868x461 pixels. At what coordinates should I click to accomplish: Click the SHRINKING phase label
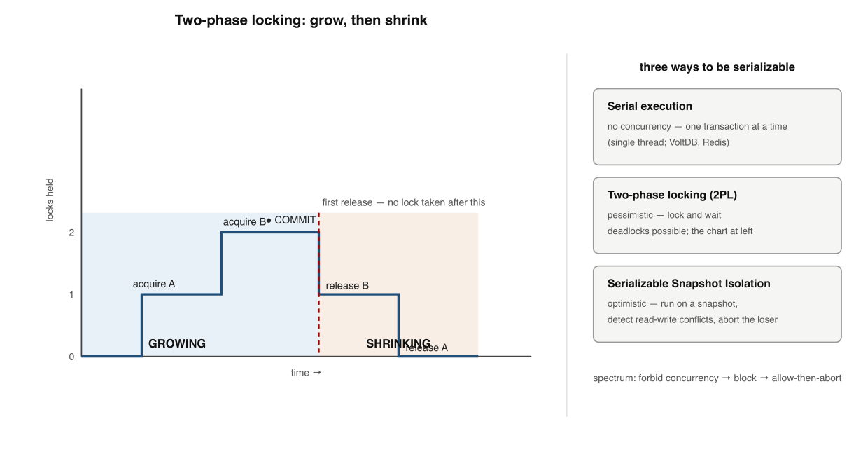tap(398, 343)
